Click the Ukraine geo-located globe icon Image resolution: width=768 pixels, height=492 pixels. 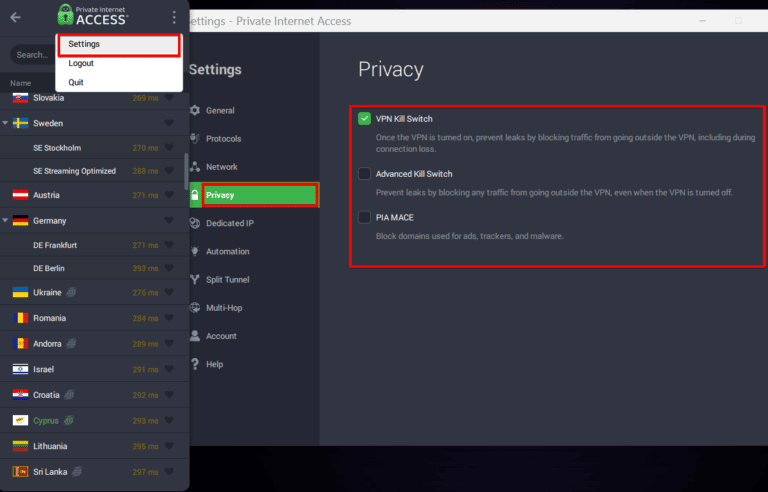coord(71,293)
